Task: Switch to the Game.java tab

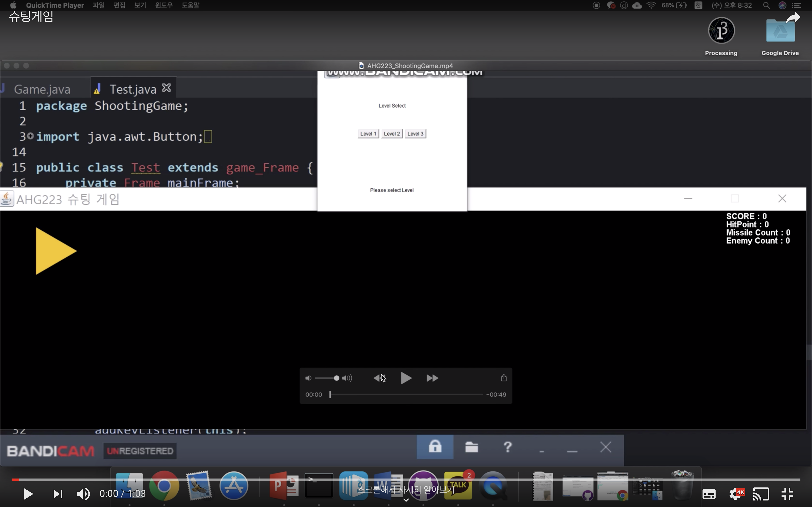Action: tap(42, 90)
